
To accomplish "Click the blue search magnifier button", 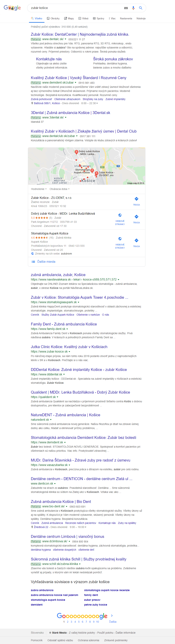I will 141,8.
